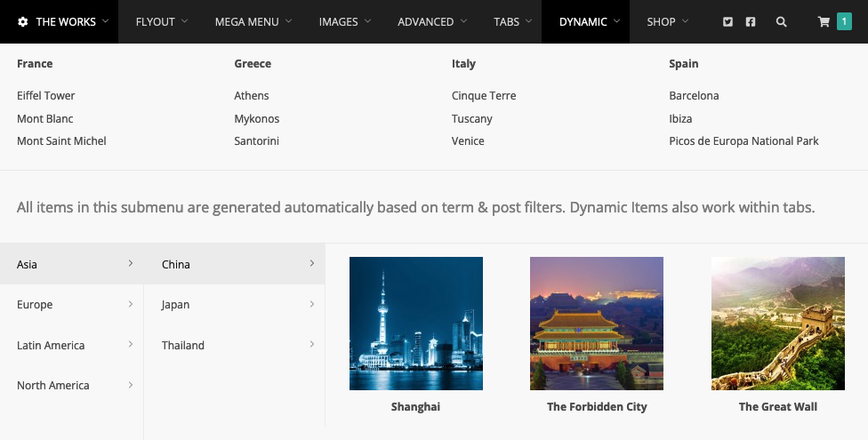Open the Shop menu
The width and height of the screenshot is (868, 440).
(x=668, y=21)
